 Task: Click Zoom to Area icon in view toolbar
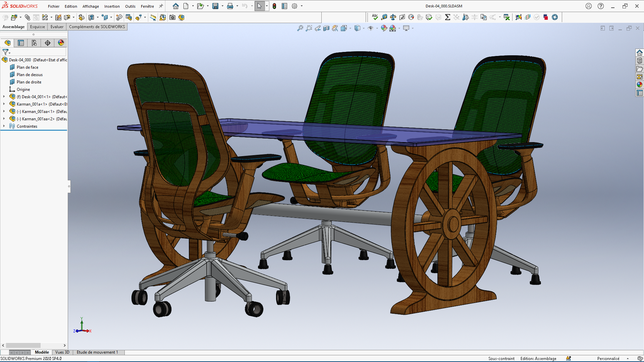coord(309,28)
